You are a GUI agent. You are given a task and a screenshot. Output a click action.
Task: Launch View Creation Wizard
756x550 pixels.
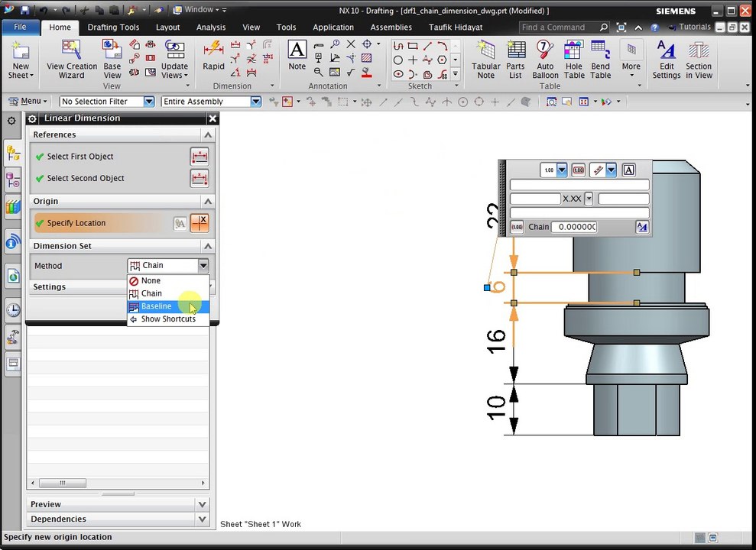tap(71, 60)
